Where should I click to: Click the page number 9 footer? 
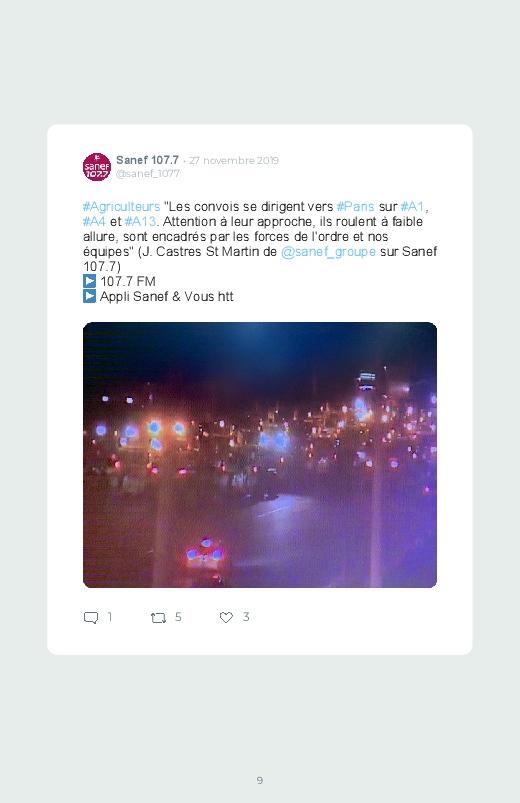[260, 780]
